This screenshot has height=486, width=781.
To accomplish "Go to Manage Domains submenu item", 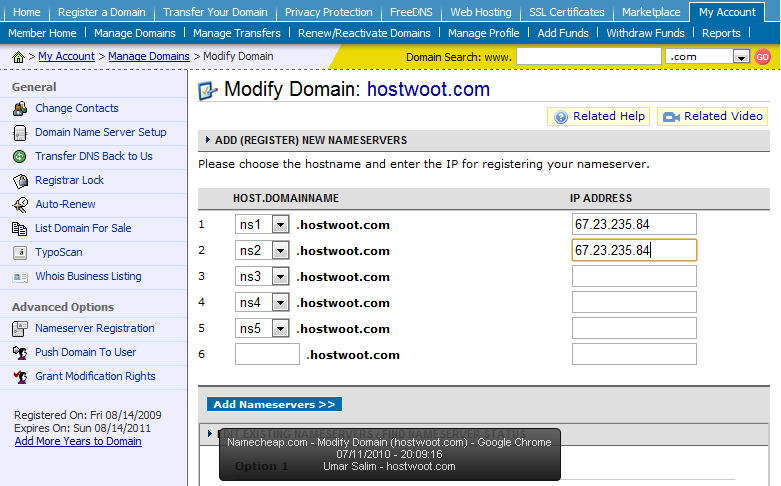I will [x=135, y=33].
